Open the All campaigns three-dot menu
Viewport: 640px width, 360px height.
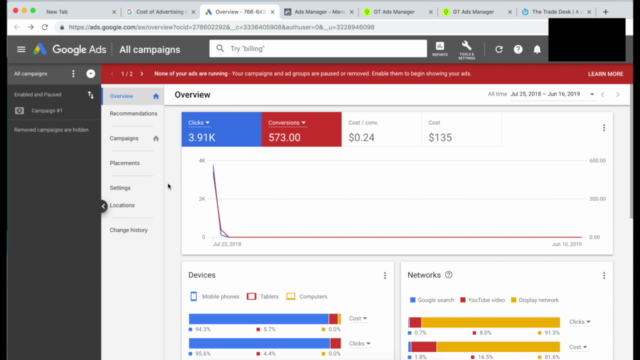(73, 74)
